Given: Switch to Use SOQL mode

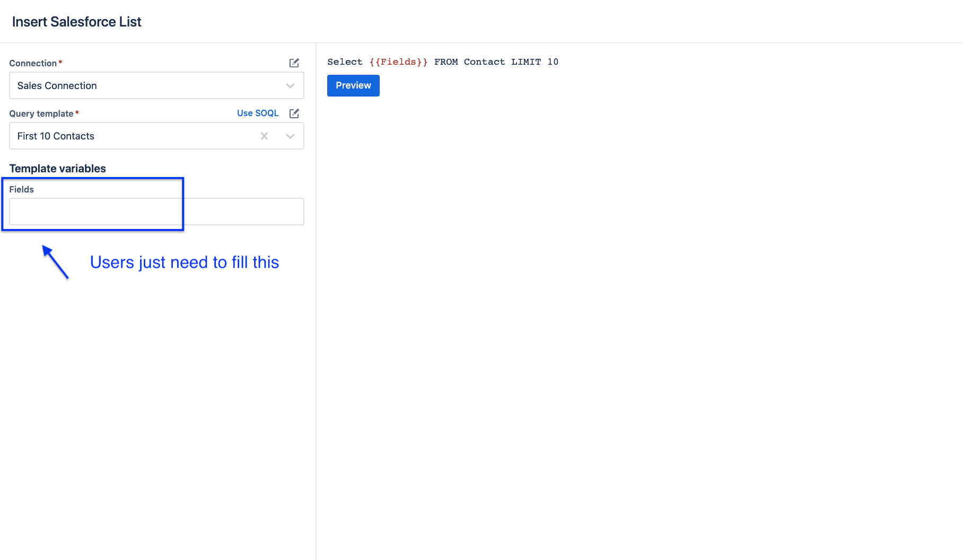Looking at the screenshot, I should (257, 113).
